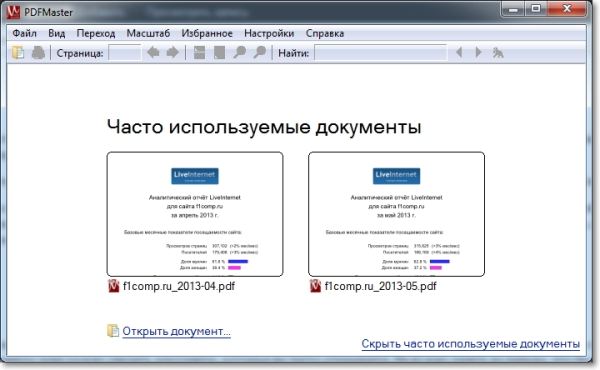Click the PDFMaster window title text

[x=48, y=13]
